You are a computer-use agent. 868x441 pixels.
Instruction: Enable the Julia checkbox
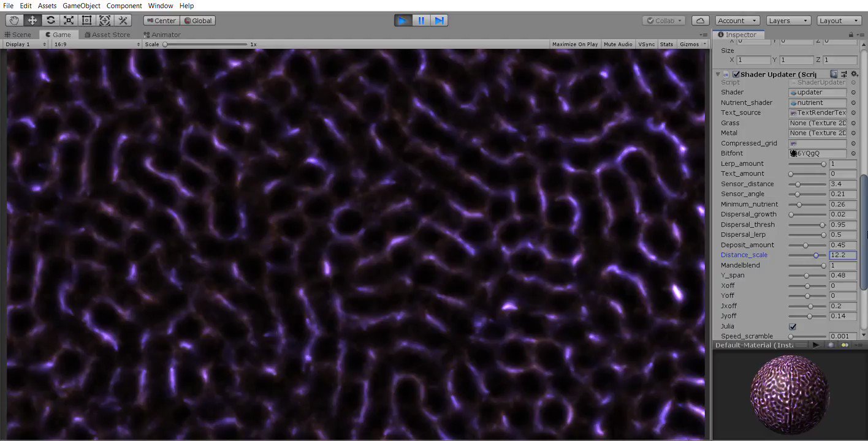[x=792, y=326]
